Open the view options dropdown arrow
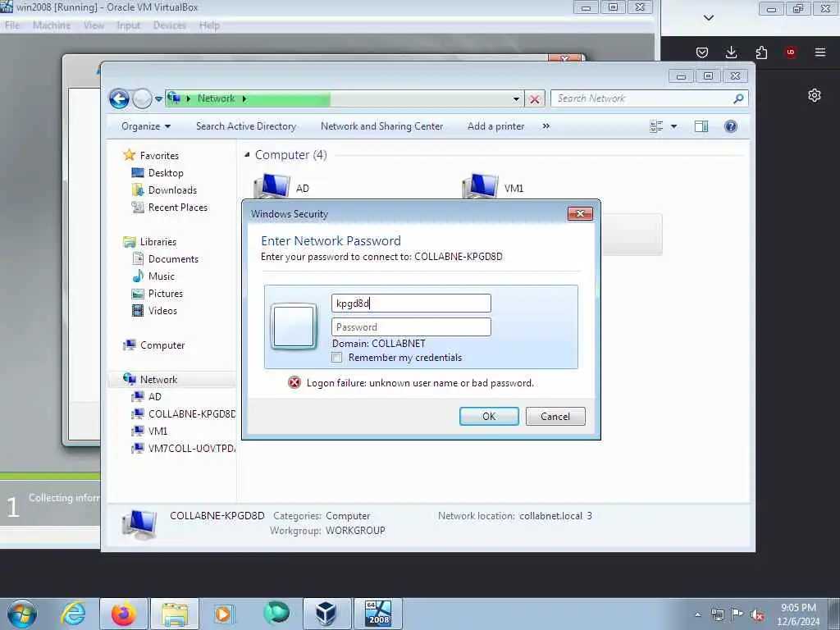The height and width of the screenshot is (630, 840). [674, 126]
